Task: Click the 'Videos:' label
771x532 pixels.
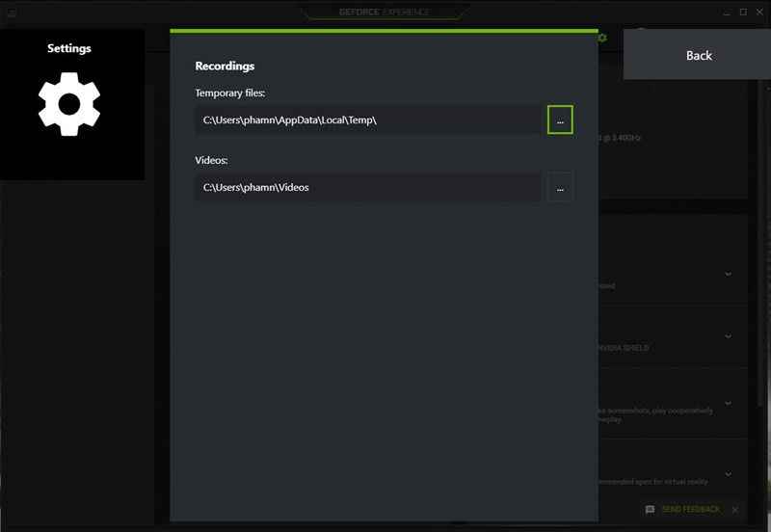Action: [211, 160]
